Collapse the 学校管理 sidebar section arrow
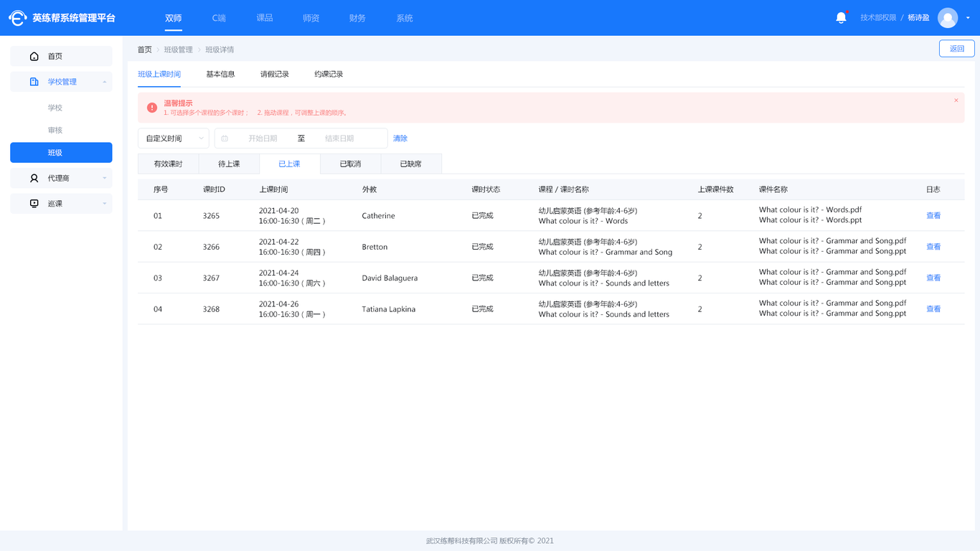This screenshot has height=551, width=980. click(105, 82)
